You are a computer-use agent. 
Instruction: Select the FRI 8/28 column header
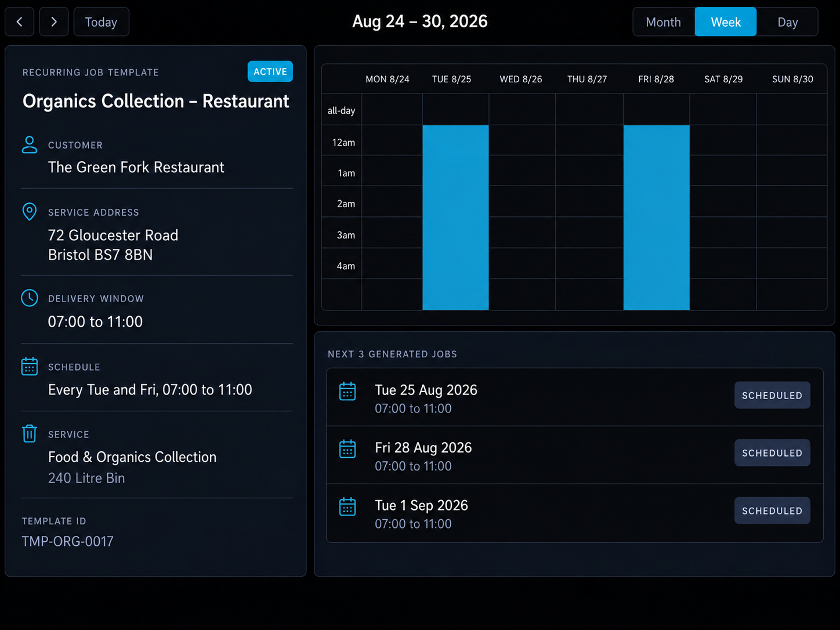coord(656,79)
